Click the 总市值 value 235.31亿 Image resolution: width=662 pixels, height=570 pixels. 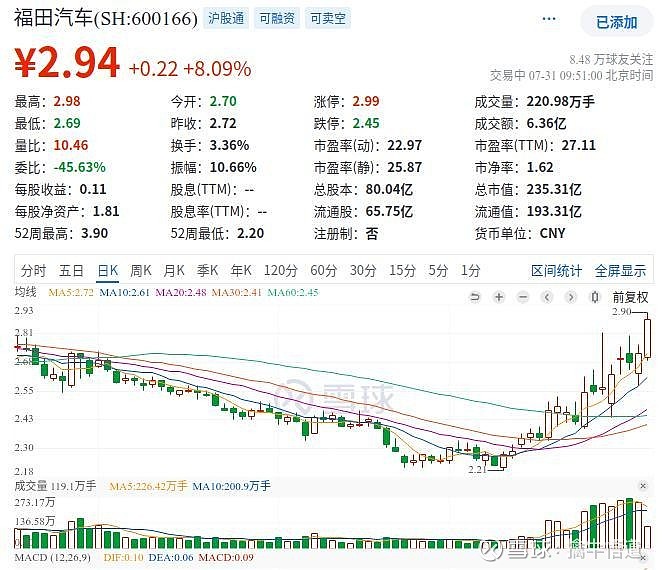point(554,189)
